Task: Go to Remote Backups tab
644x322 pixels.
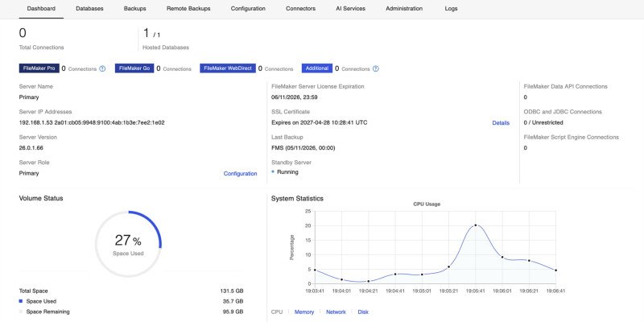Action: [188, 8]
